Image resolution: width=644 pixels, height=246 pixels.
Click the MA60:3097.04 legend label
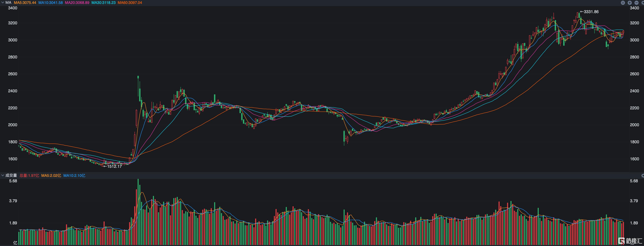point(130,3)
